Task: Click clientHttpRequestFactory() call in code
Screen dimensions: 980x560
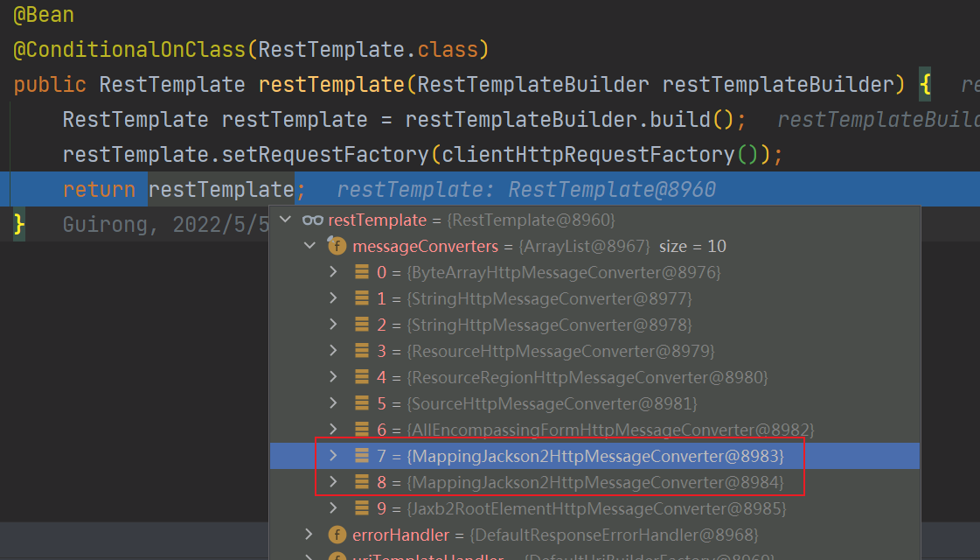Action: coord(600,155)
